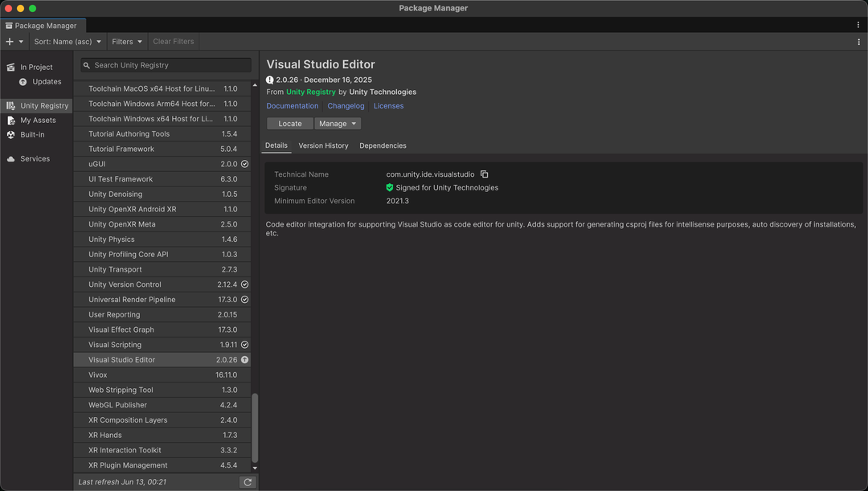Click the list scroll-down arrow
868x491 pixels.
click(255, 468)
